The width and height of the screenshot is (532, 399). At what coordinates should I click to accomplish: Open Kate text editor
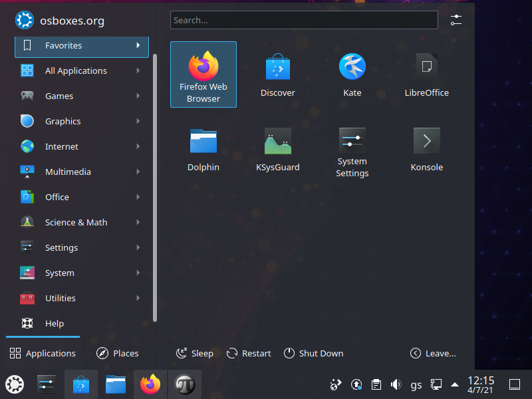(352, 74)
